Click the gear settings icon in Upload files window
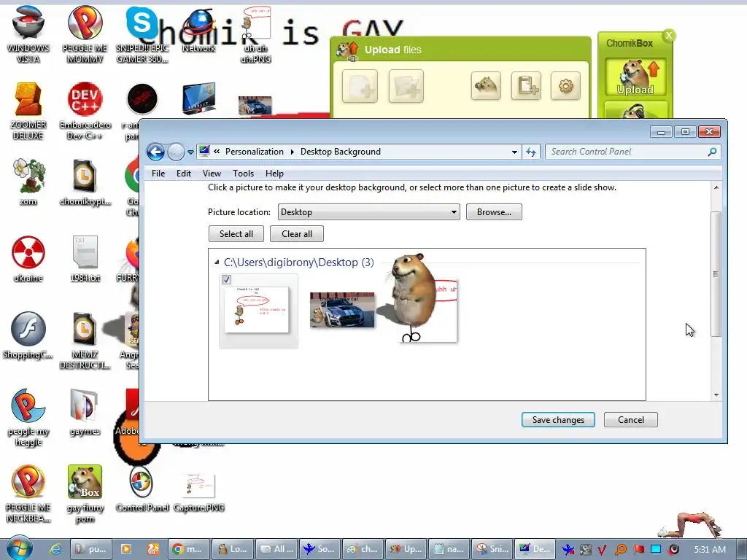Image resolution: width=747 pixels, height=560 pixels. click(x=565, y=86)
